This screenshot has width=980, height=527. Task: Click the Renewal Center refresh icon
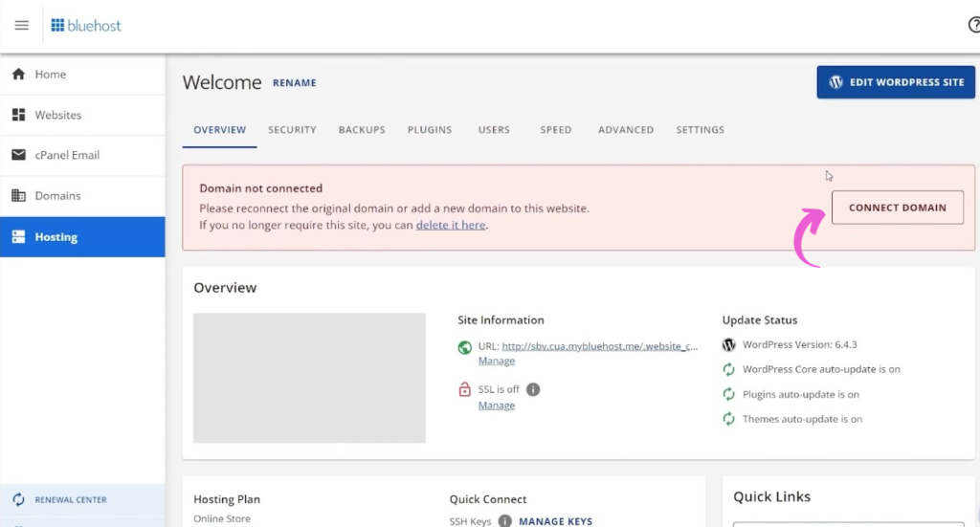pos(19,499)
